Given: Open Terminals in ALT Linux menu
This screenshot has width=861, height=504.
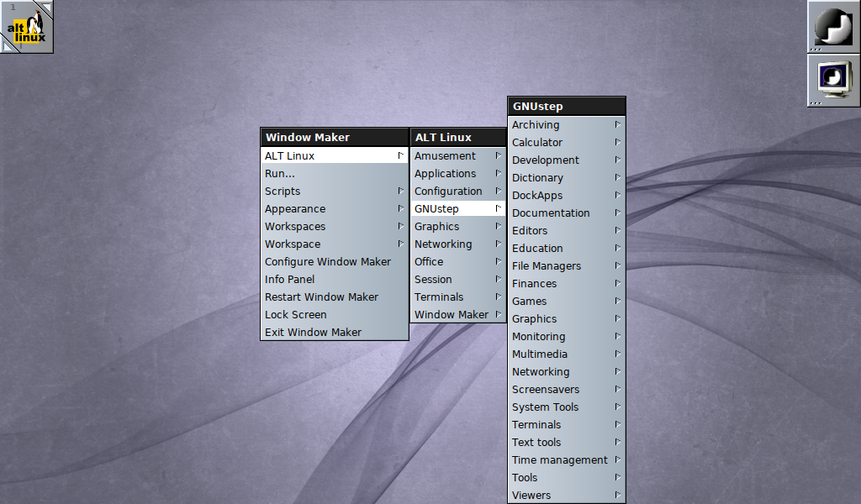Looking at the screenshot, I should [x=458, y=297].
